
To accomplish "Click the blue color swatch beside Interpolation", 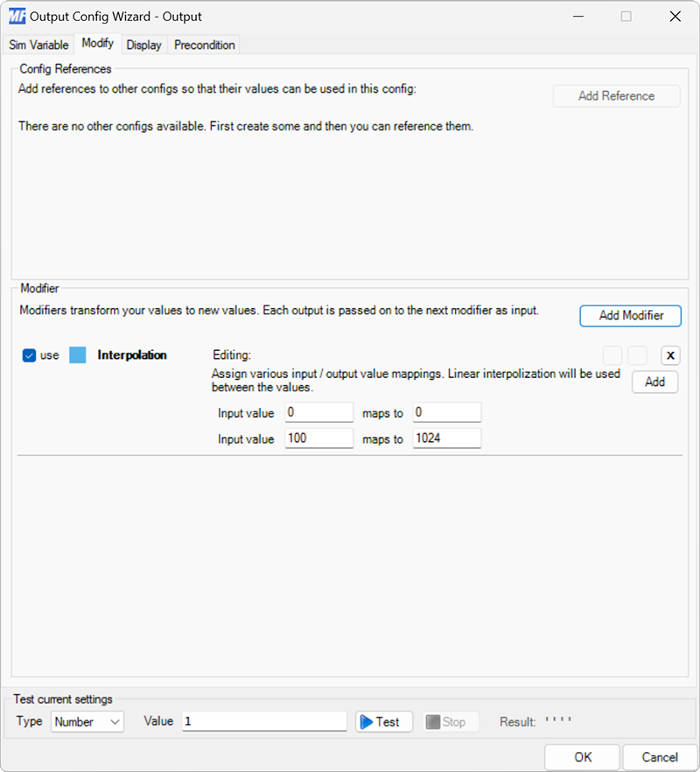I will pyautogui.click(x=76, y=355).
